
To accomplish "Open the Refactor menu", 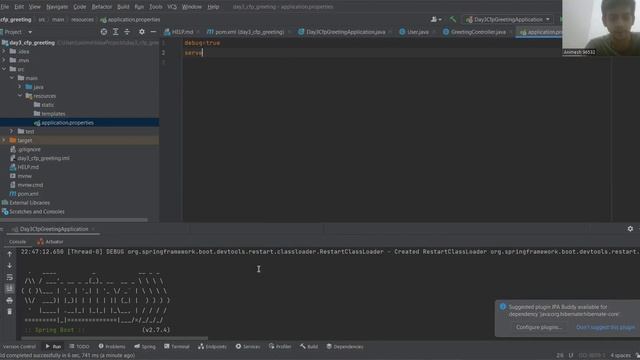I will [x=102, y=7].
